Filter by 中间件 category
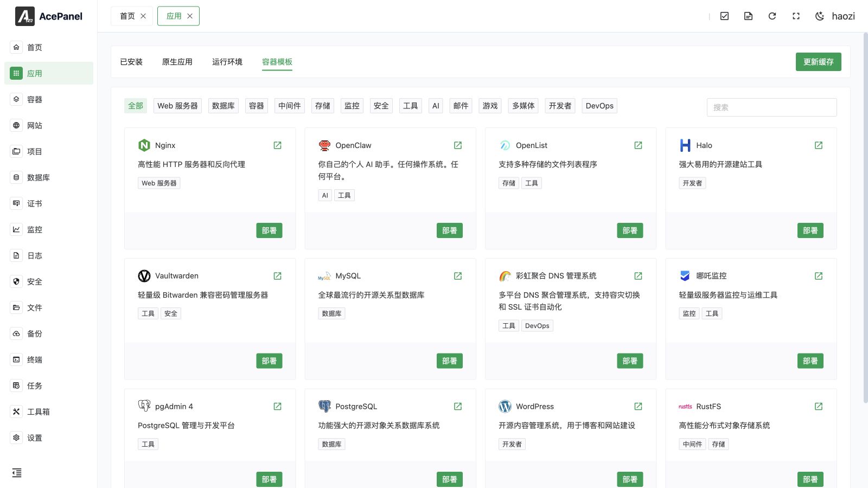Viewport: 868px width, 488px height. point(290,106)
